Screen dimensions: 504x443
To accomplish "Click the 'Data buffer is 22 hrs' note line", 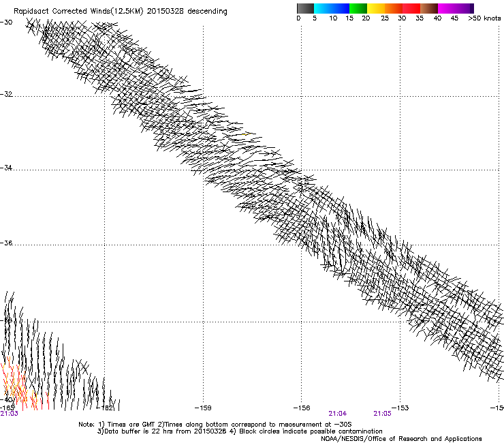I will tap(240, 431).
